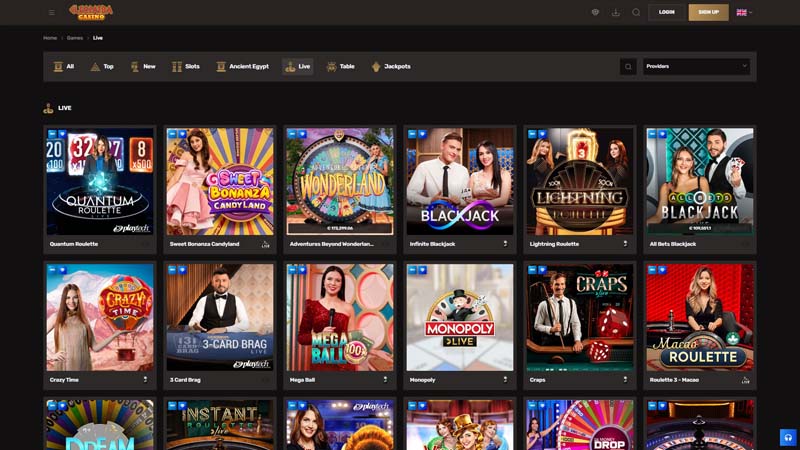Click the diamond badge on All Bets Blackjack card
Screen dimensions: 800x450
point(662,134)
